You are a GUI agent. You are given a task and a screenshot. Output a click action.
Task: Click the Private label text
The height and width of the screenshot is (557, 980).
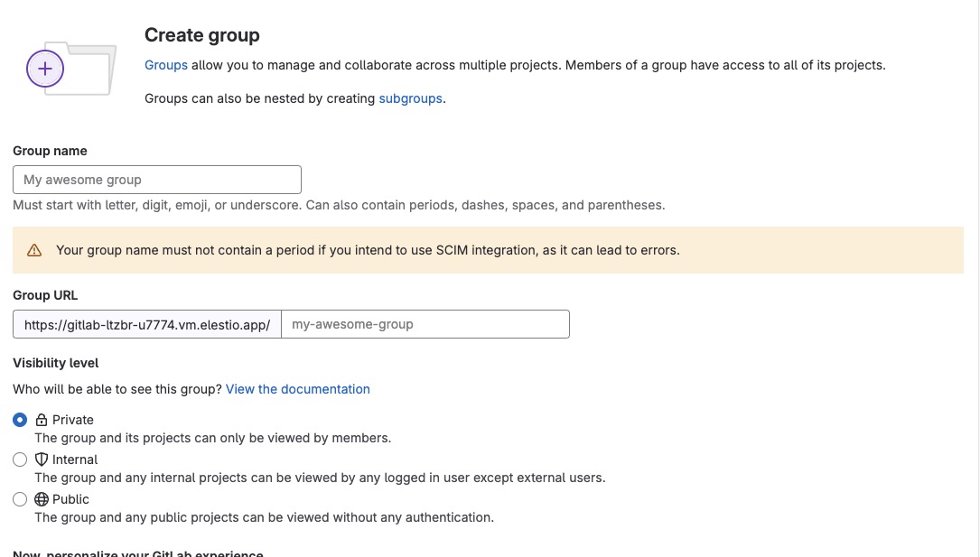(74, 419)
